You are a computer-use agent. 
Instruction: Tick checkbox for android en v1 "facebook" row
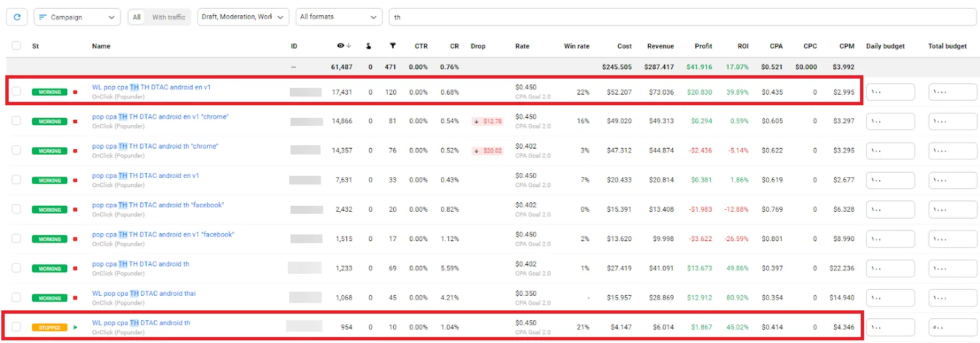[17, 238]
